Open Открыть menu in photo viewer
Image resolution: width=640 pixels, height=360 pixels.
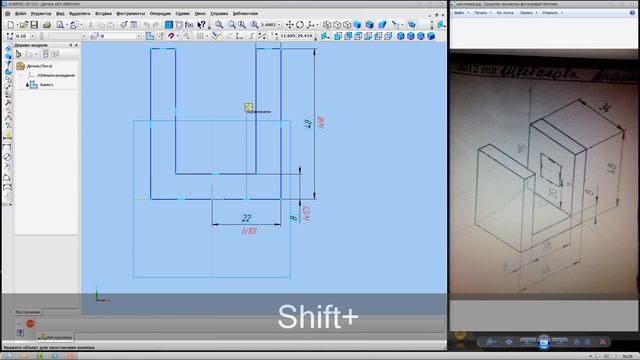coord(550,13)
